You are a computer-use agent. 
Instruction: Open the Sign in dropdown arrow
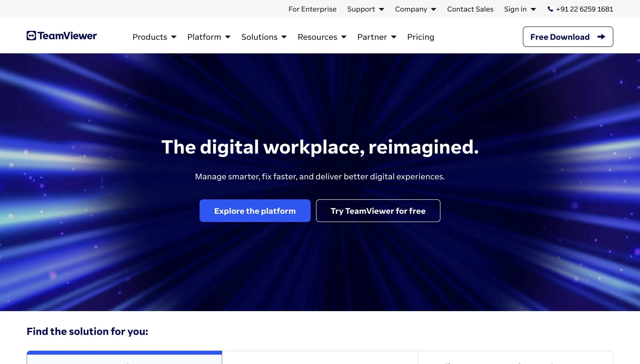pyautogui.click(x=533, y=10)
